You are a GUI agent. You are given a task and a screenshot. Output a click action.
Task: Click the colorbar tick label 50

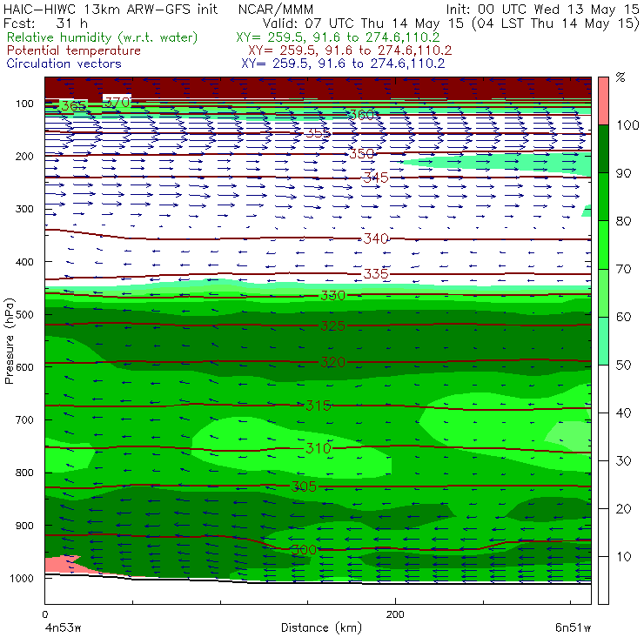coord(623,365)
